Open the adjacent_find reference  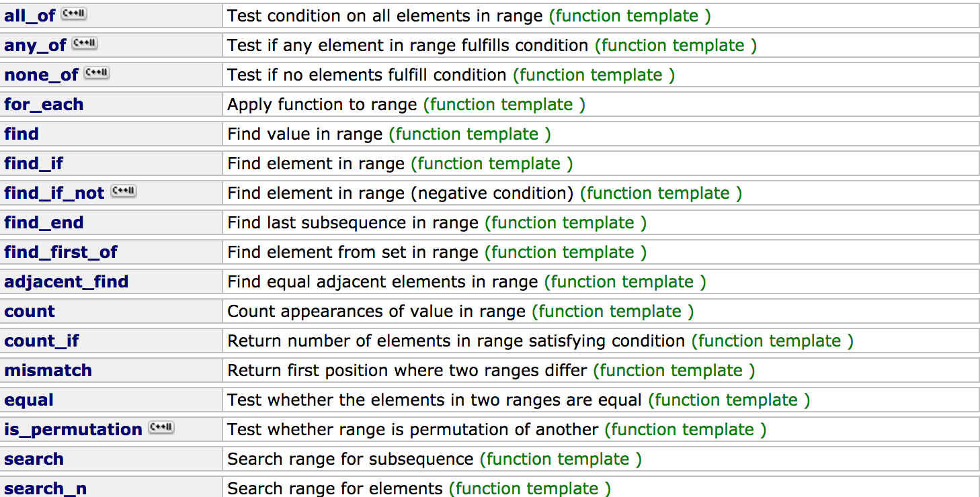(67, 282)
